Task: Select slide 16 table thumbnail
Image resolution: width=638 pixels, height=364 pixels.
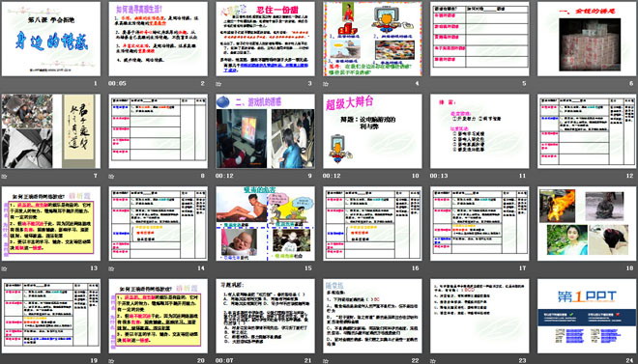Action: [x=372, y=223]
